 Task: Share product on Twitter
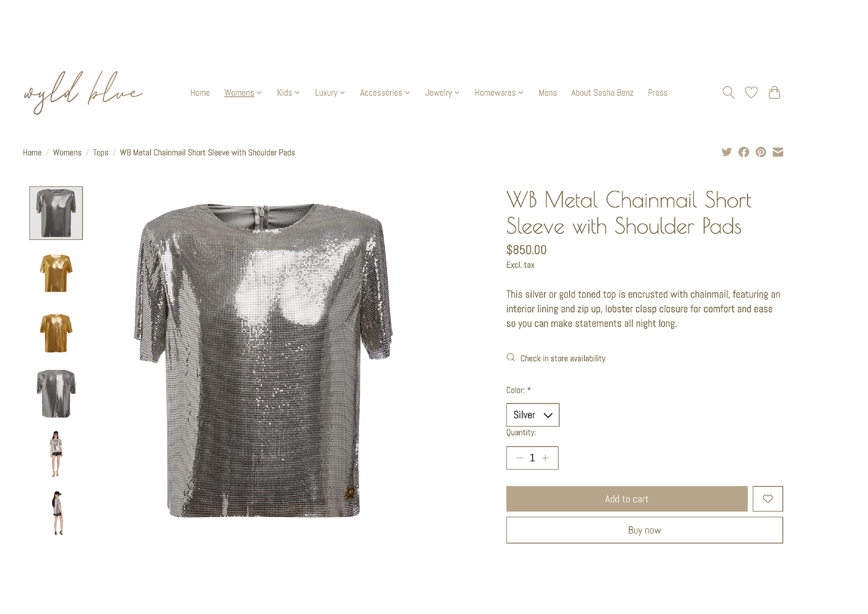coord(726,152)
